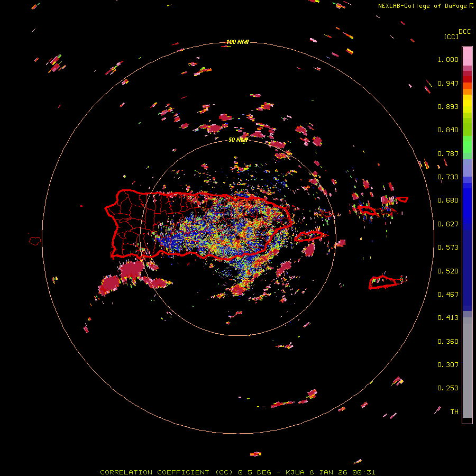Pick the 0.733 scale value
The image size is (476, 476).
tap(448, 177)
